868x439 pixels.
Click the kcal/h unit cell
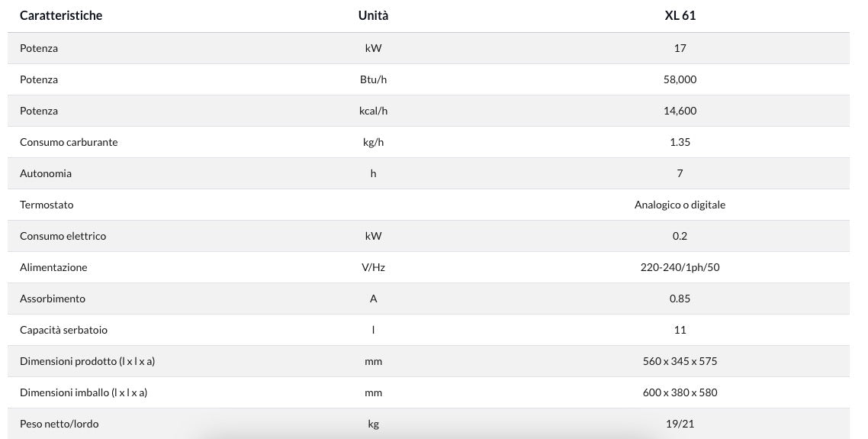tap(373, 111)
